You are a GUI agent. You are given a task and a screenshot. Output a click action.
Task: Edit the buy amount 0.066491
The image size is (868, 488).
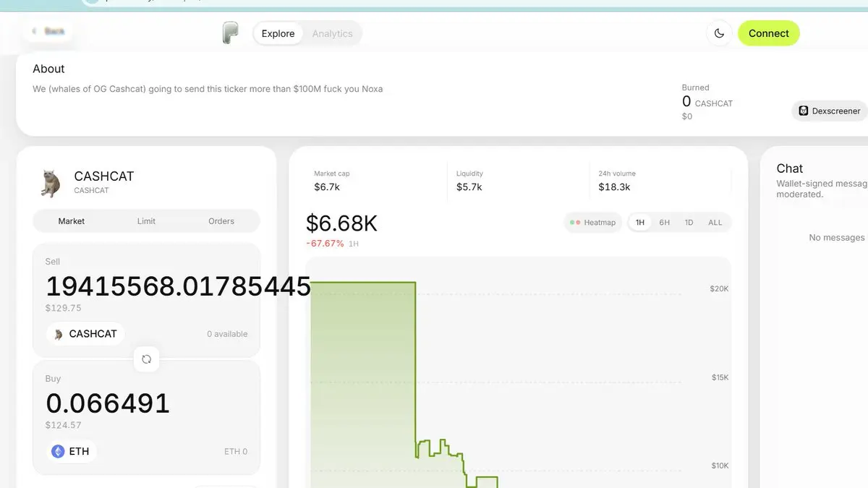pyautogui.click(x=108, y=403)
